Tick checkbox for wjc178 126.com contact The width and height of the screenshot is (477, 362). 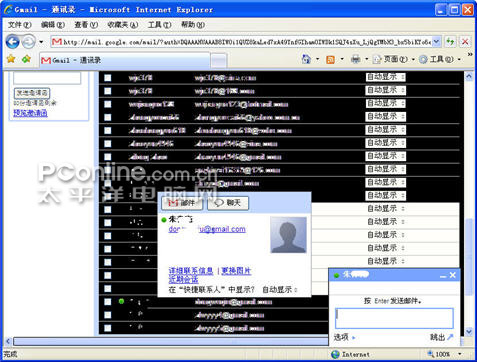click(x=107, y=91)
